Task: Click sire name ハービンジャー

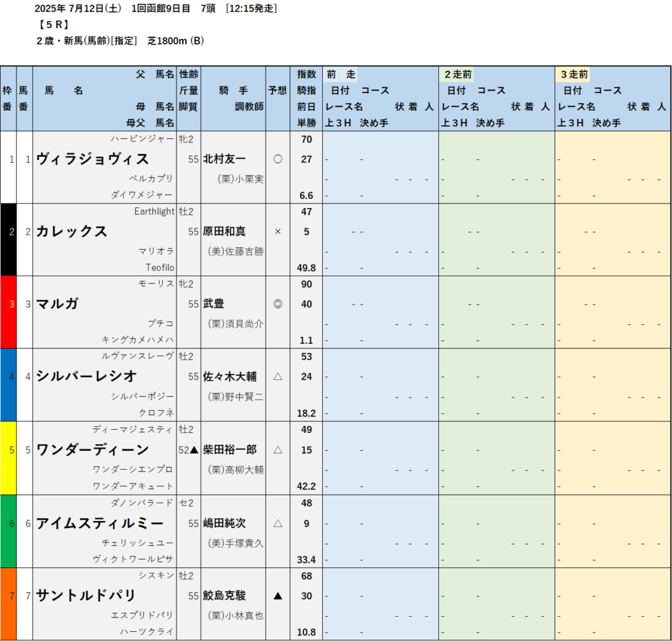Action: coord(142,139)
